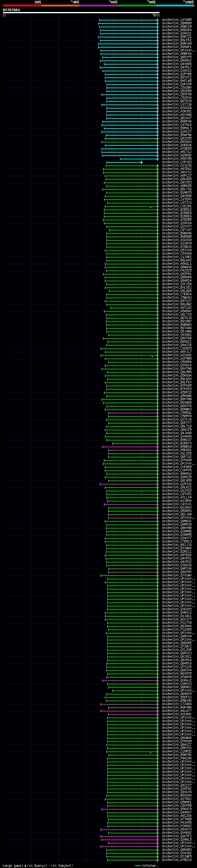
Task: Select the UniRef100_C0PIQ3 label
Action: tap(176, 162)
